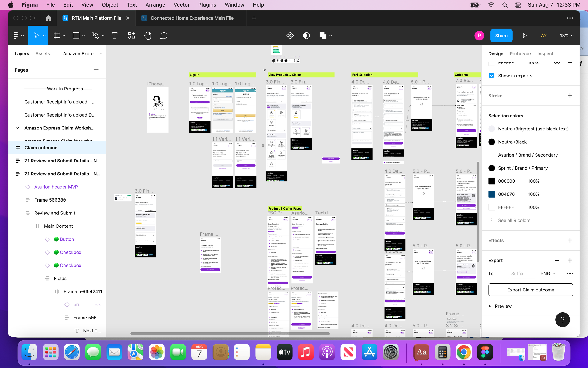This screenshot has width=588, height=368.
Task: Switch to the Prototype tab
Action: 520,53
